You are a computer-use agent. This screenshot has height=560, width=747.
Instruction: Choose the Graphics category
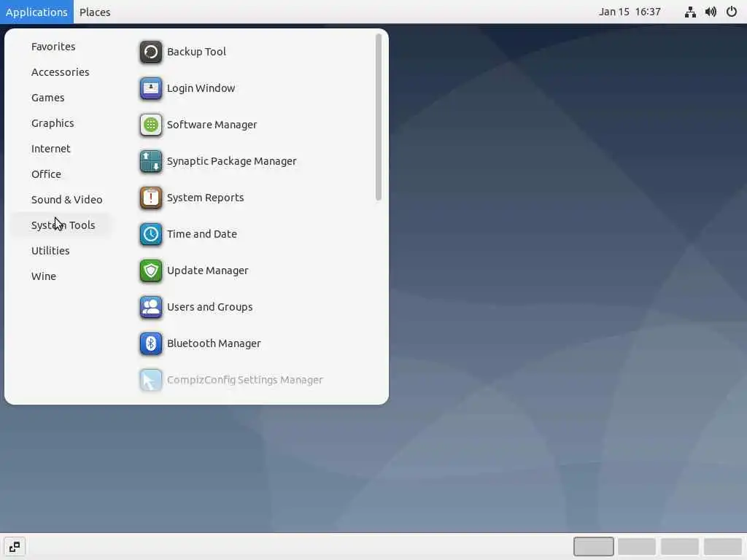click(x=53, y=122)
